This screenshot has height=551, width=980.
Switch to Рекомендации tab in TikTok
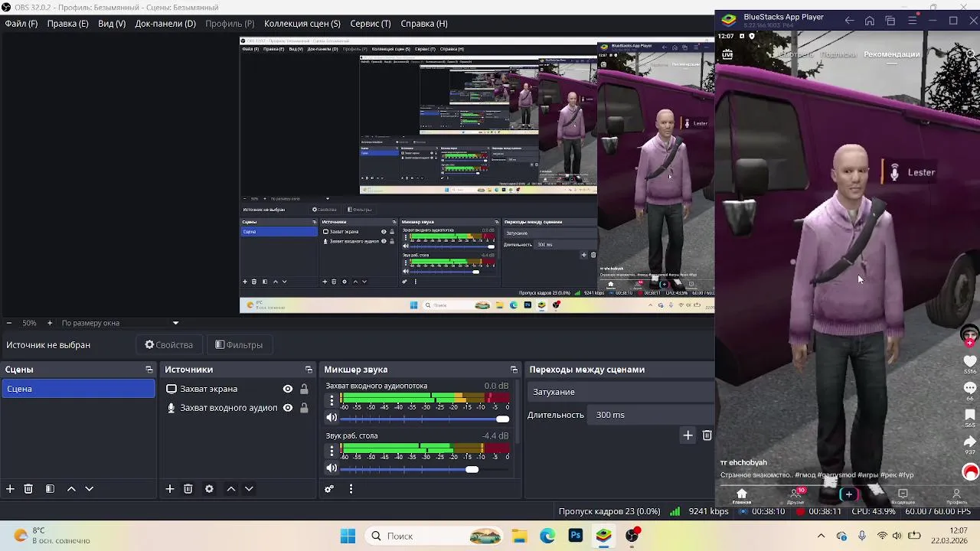pos(892,54)
